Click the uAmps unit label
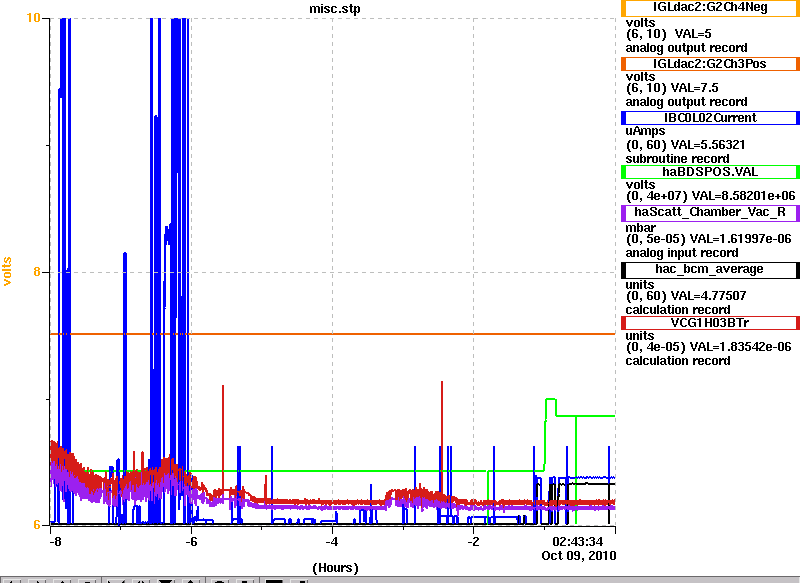This screenshot has height=583, width=800. point(645,132)
